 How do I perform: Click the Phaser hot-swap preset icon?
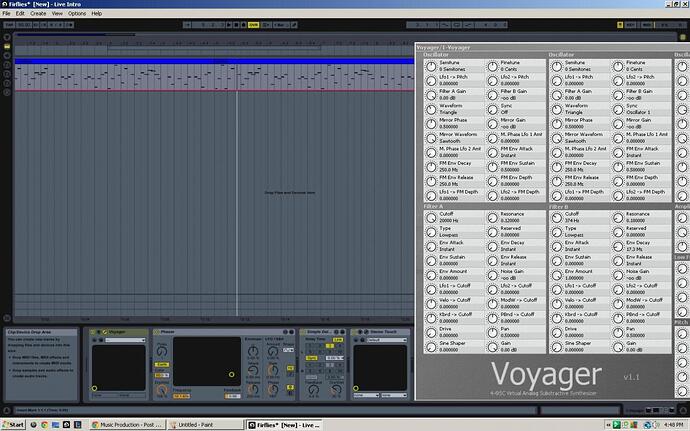click(x=285, y=332)
